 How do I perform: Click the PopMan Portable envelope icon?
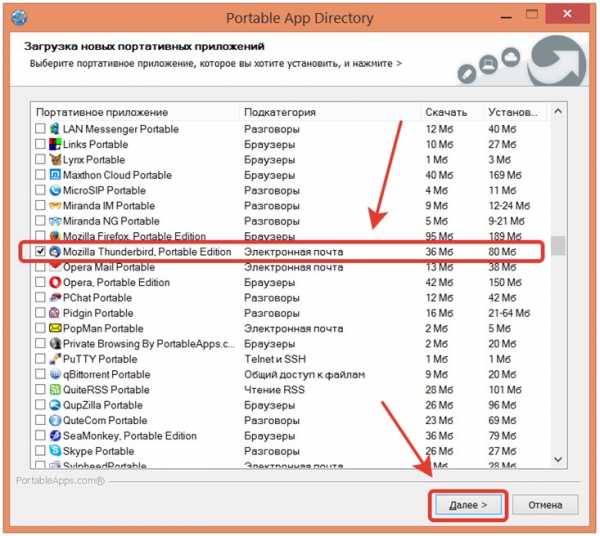(x=55, y=328)
